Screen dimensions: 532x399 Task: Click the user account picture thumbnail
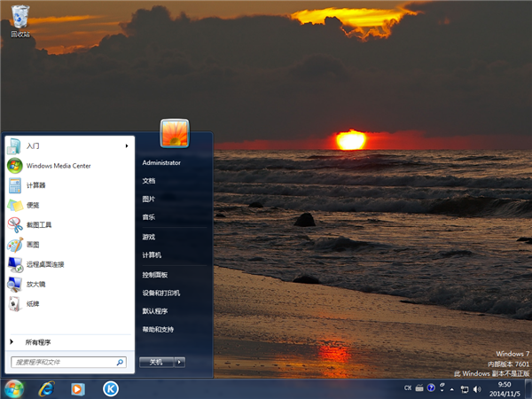coord(175,134)
